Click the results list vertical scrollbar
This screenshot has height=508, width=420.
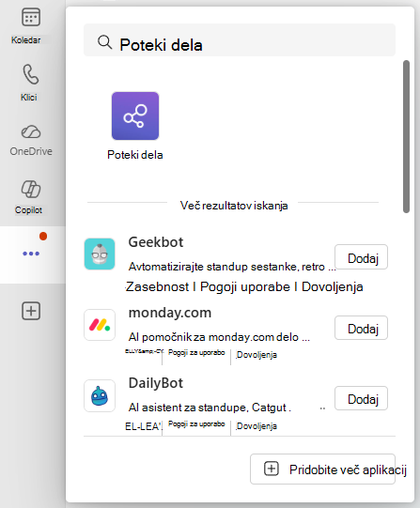click(407, 136)
